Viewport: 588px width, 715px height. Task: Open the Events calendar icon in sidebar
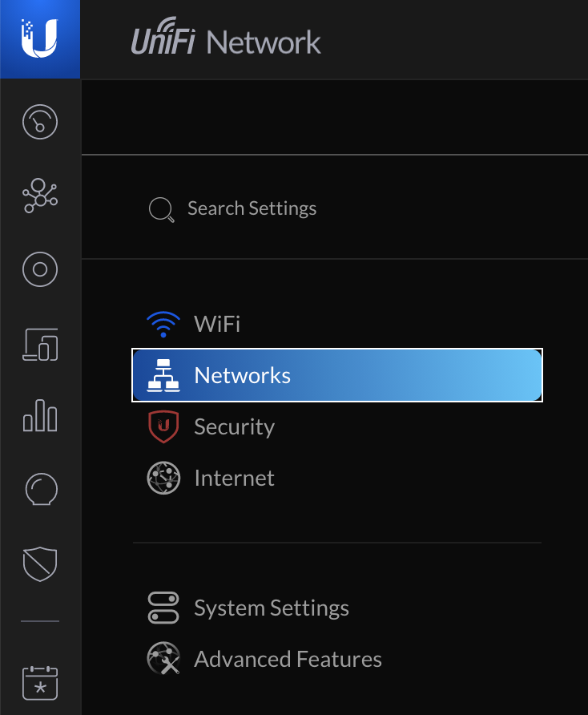pyautogui.click(x=40, y=683)
